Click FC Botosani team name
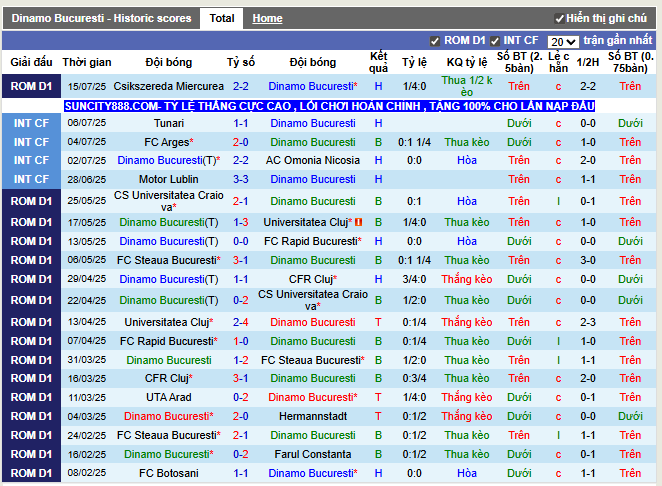 [x=168, y=473]
